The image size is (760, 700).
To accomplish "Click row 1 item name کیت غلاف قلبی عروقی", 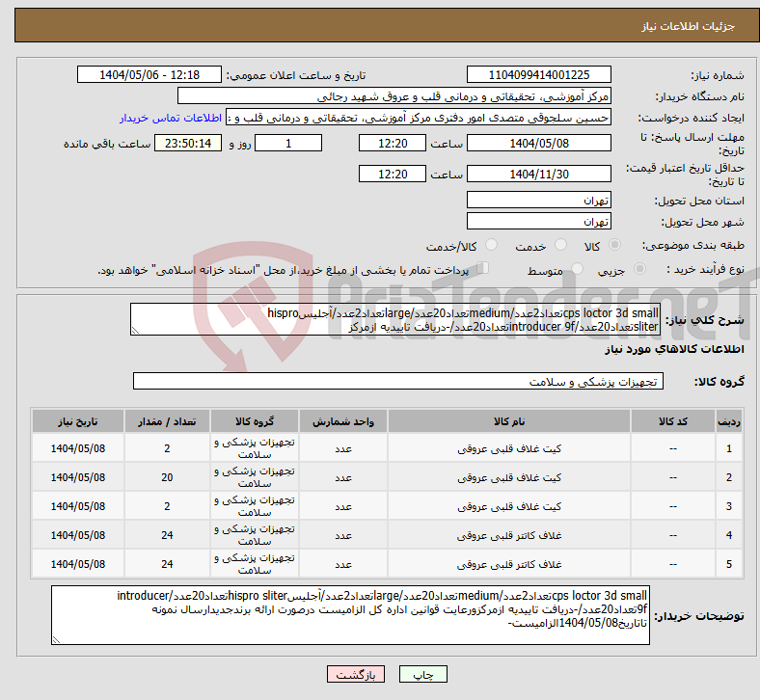I will click(509, 448).
